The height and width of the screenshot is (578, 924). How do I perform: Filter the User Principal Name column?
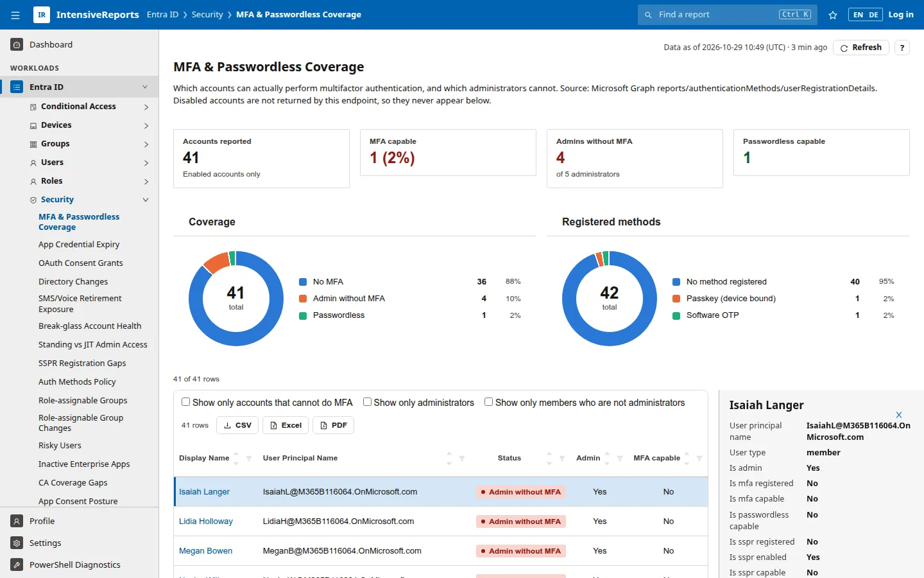[x=462, y=459]
